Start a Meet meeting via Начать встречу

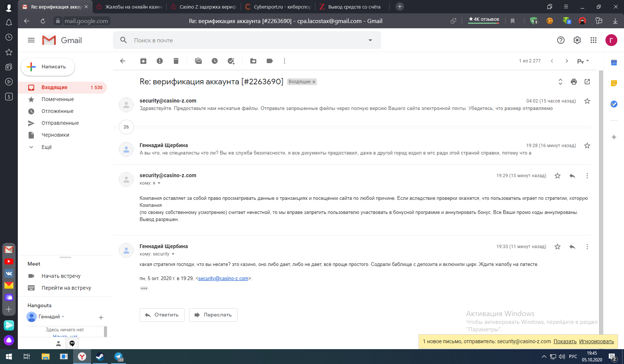(61, 276)
